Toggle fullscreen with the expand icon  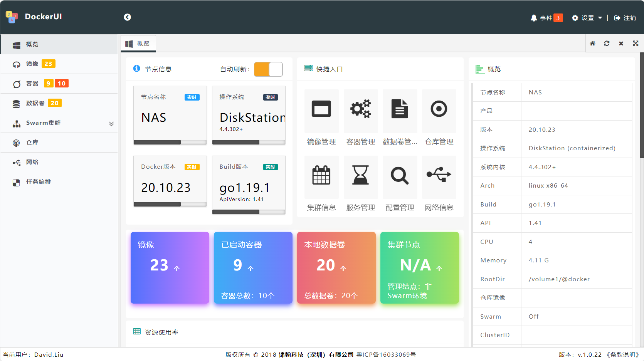(x=636, y=44)
